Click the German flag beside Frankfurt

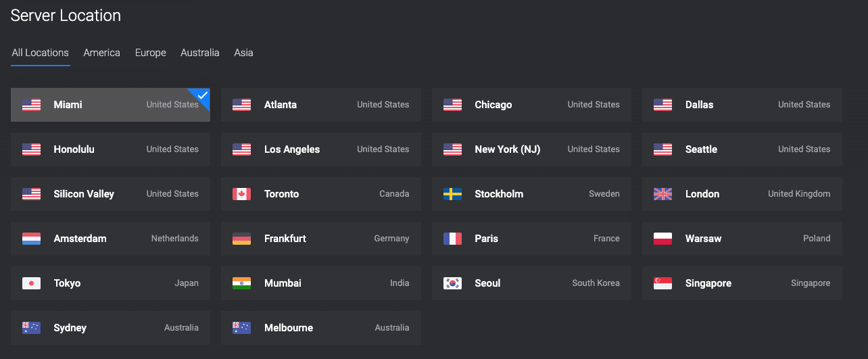pos(241,239)
